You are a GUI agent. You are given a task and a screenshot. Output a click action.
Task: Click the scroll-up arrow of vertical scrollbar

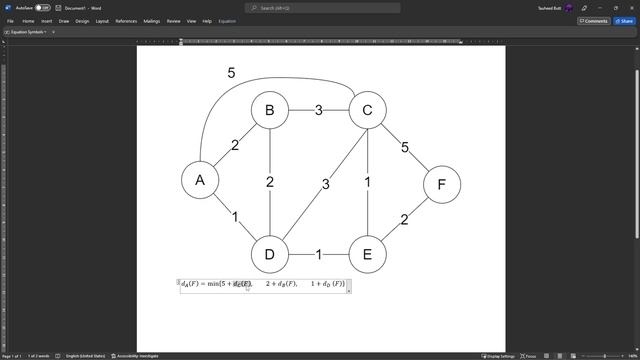(637, 49)
